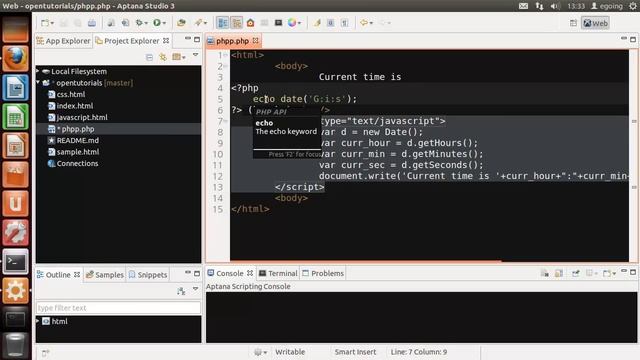This screenshot has height=360, width=640.
Task: Expand the Local Filesystem node
Action: (38, 71)
